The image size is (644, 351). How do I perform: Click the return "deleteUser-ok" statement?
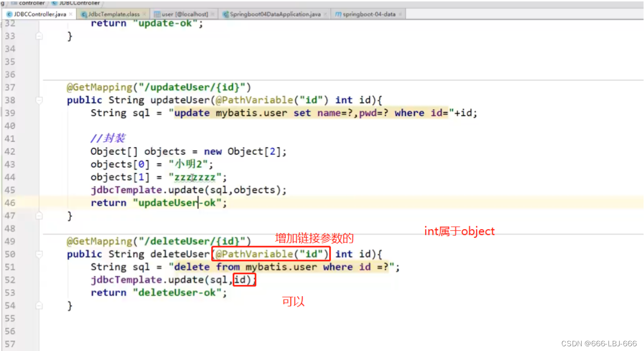click(x=159, y=293)
